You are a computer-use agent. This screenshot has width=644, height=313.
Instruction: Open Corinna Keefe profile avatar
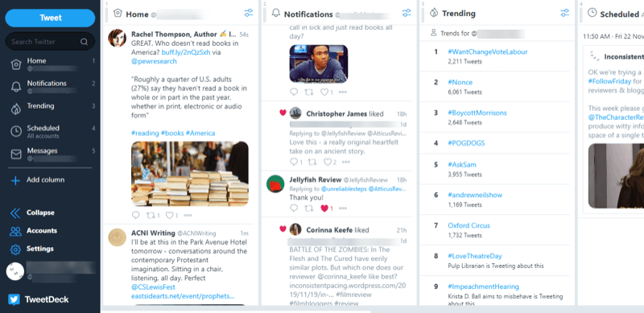295,229
